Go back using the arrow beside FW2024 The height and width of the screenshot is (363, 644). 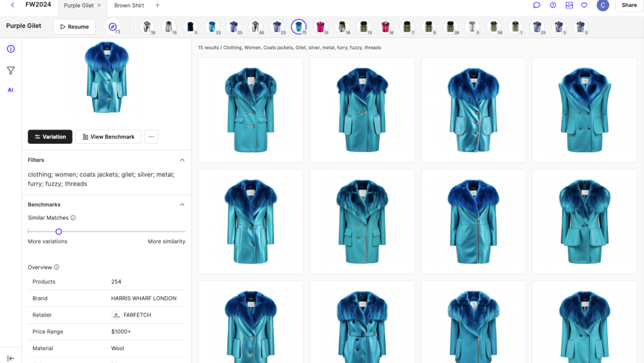click(12, 5)
